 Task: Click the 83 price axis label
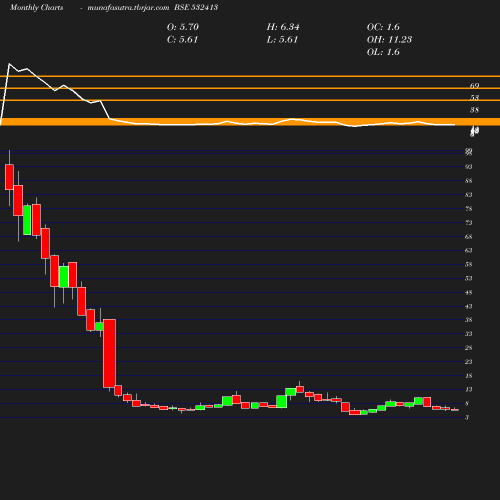coord(469,195)
